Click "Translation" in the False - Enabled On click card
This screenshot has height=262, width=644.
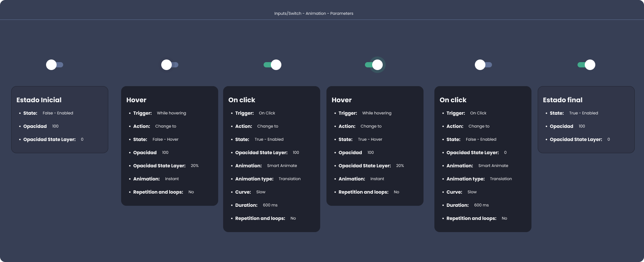[x=501, y=179]
